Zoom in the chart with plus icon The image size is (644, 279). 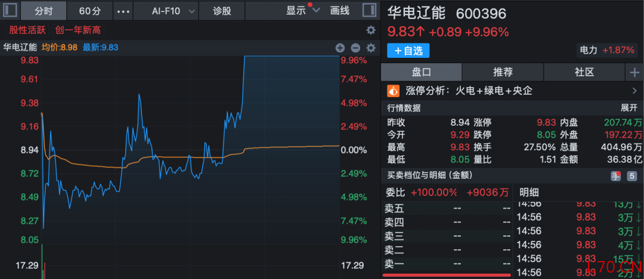pos(340,48)
